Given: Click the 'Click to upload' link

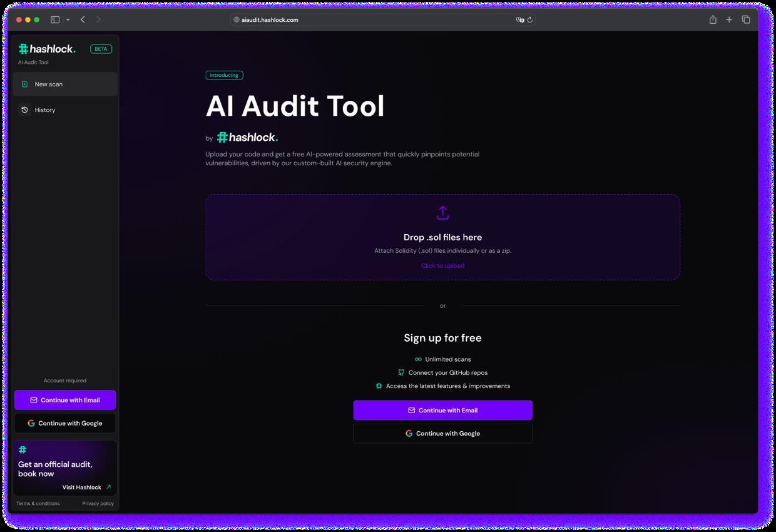Looking at the screenshot, I should click(442, 266).
